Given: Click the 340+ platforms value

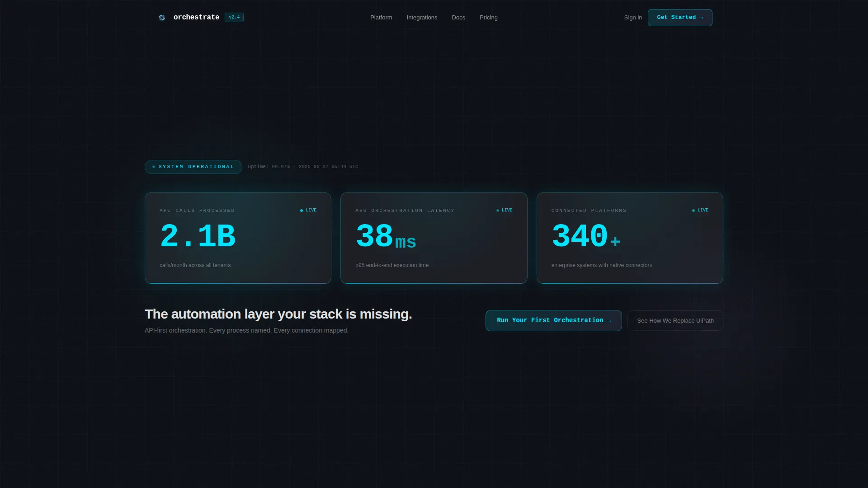Looking at the screenshot, I should coord(586,236).
